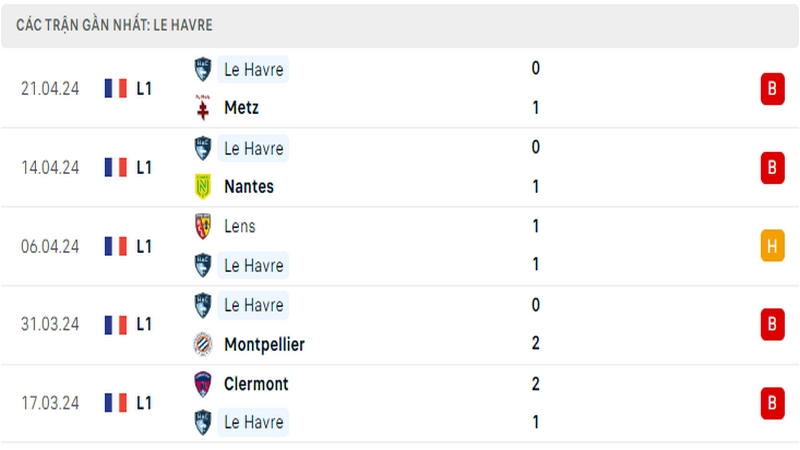Viewport: 800px width, 450px height.
Task: Click L1 league label in 17.03.24 row
Action: [144, 403]
